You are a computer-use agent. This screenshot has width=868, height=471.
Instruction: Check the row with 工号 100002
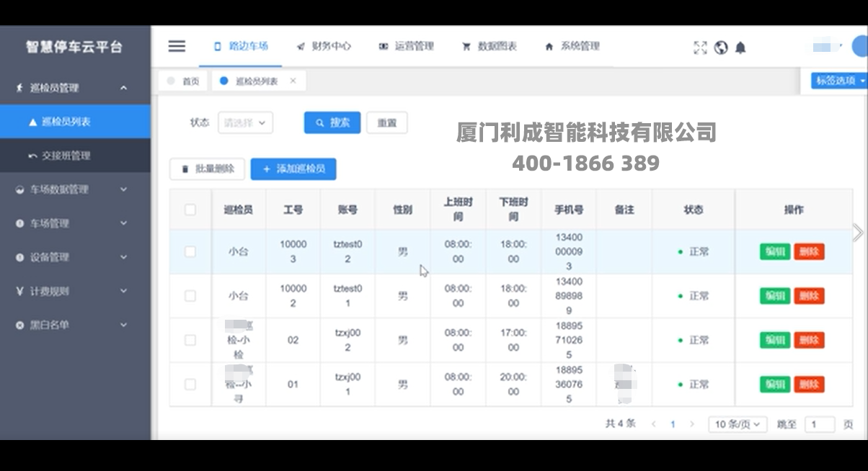(190, 296)
